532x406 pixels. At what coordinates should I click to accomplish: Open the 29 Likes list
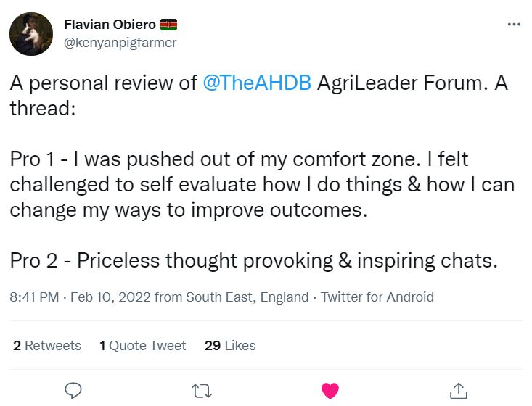click(x=230, y=346)
